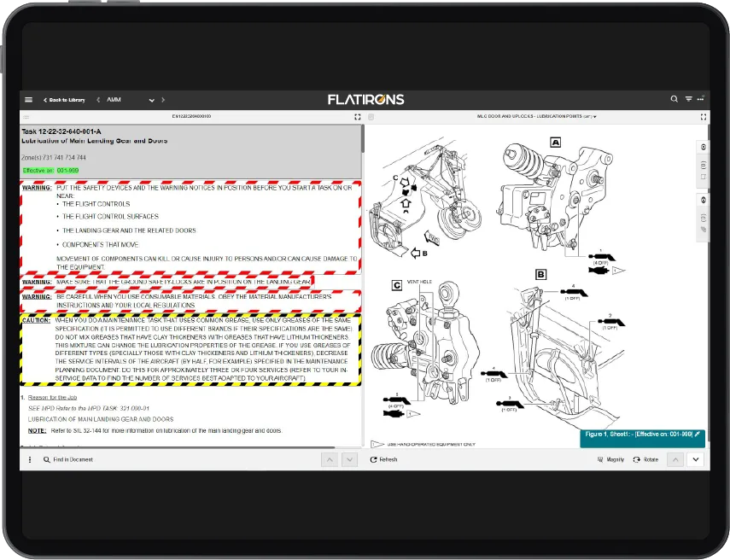Screen dimensions: 730x560
Task: Click the Task 12-22-32-640-001-A heading
Action: tap(61, 131)
